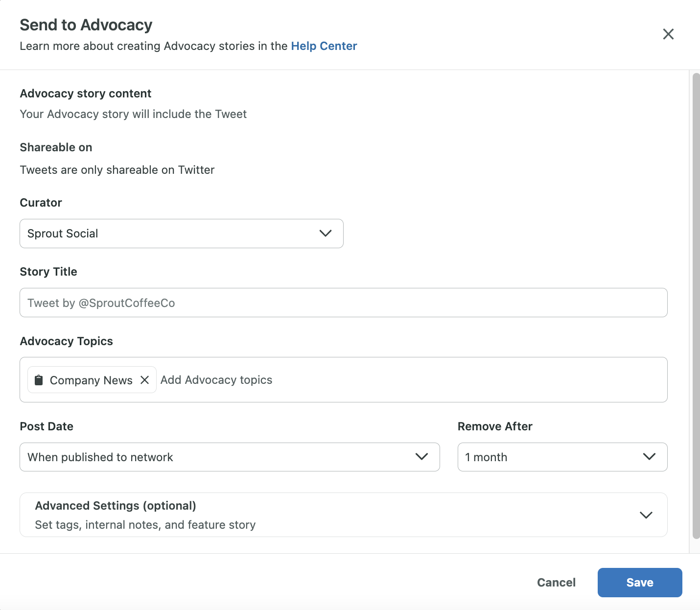Click into the Story Title input field
Screen dimensions: 700x610
(x=344, y=303)
